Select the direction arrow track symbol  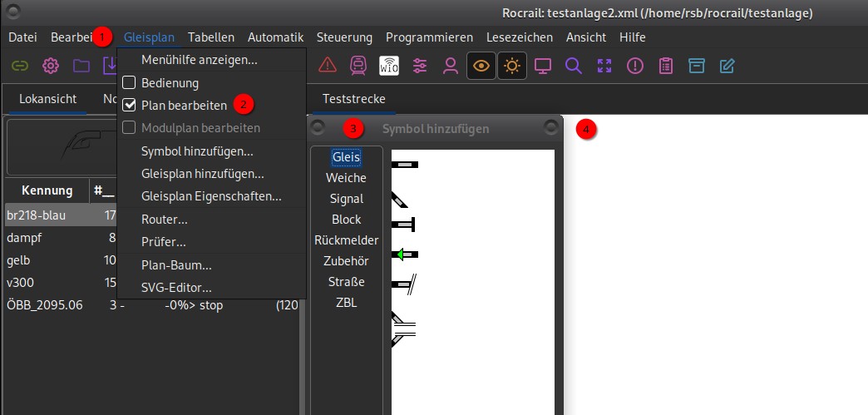[x=405, y=254]
